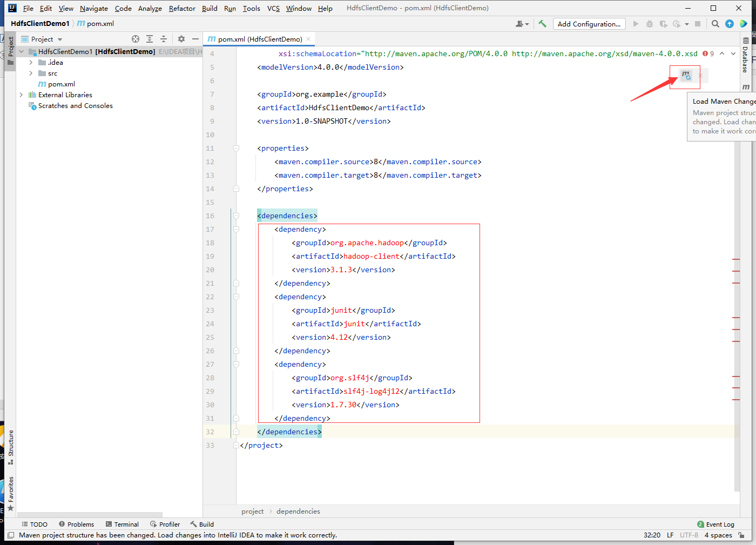756x545 pixels.
Task: Click HdfsClientDemo1 navigation bar crumb
Action: click(x=40, y=24)
